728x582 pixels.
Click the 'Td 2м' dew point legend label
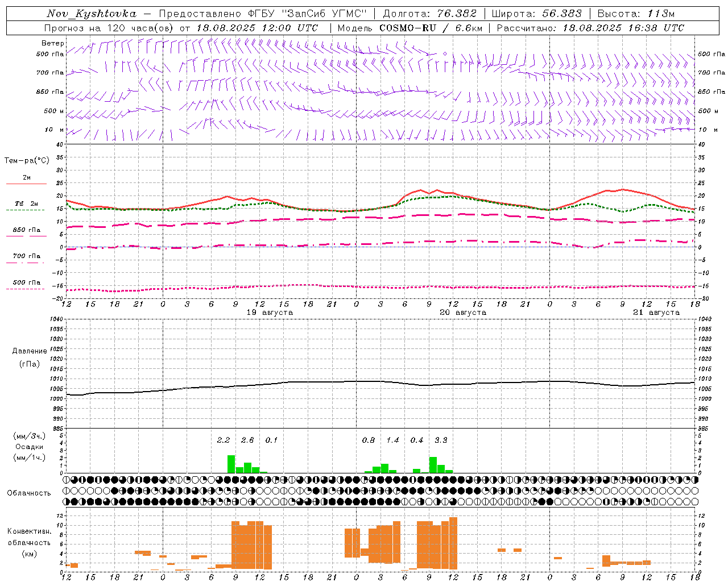pyautogui.click(x=27, y=203)
